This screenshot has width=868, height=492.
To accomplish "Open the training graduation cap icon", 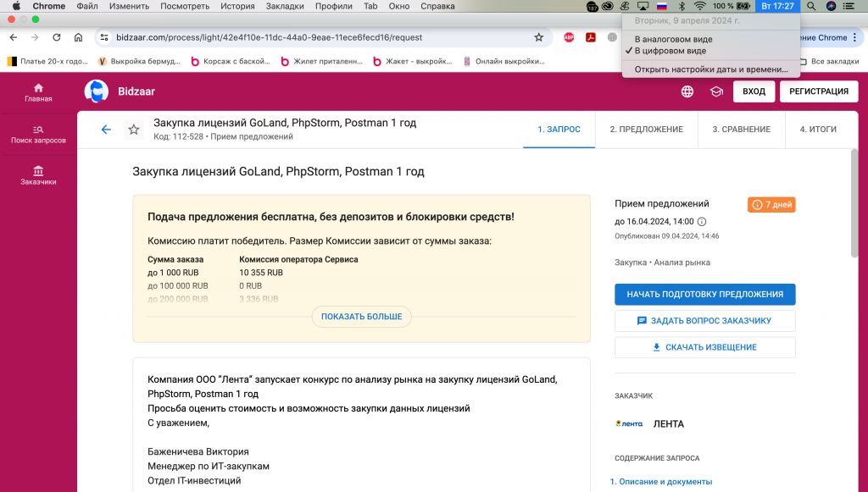I will [x=716, y=91].
